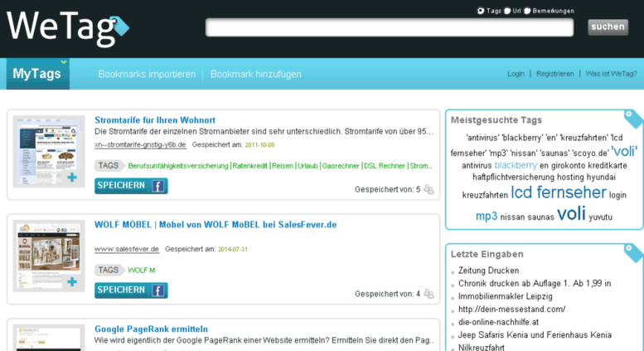Viewport: 644px width, 351px height.
Task: Click tag icon on Meistgesuchte Tags panel
Action: 633,119
